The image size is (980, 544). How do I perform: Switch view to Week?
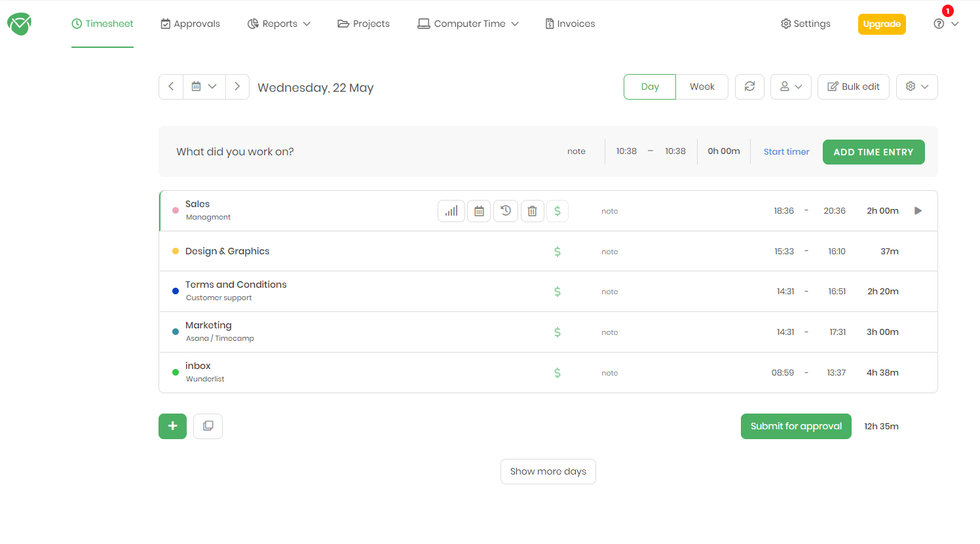coord(702,86)
